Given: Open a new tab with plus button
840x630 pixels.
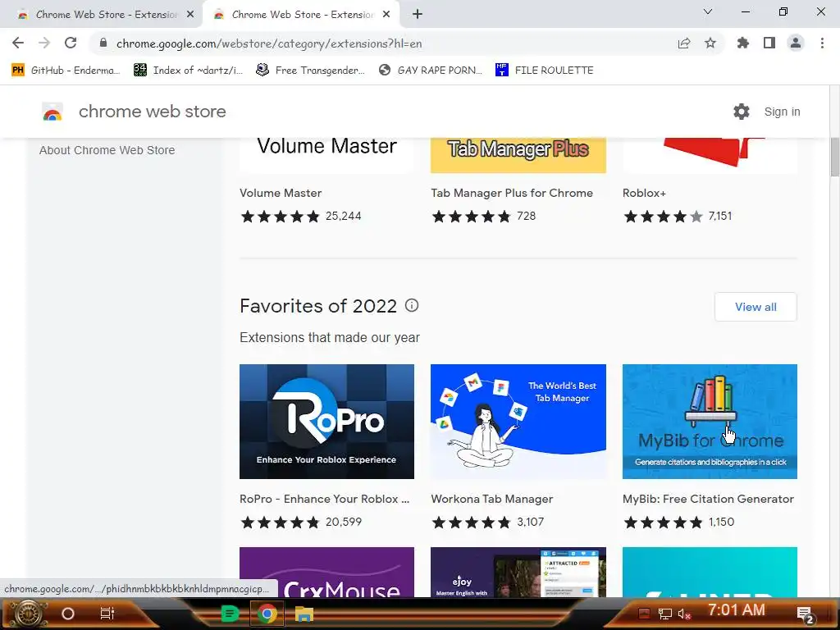Looking at the screenshot, I should (x=418, y=14).
